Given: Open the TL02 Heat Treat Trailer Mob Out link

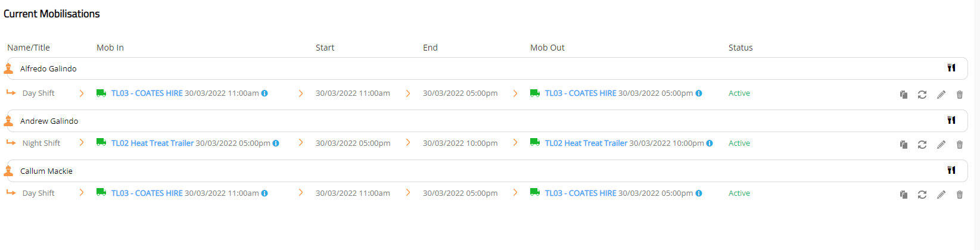Looking at the screenshot, I should [586, 143].
